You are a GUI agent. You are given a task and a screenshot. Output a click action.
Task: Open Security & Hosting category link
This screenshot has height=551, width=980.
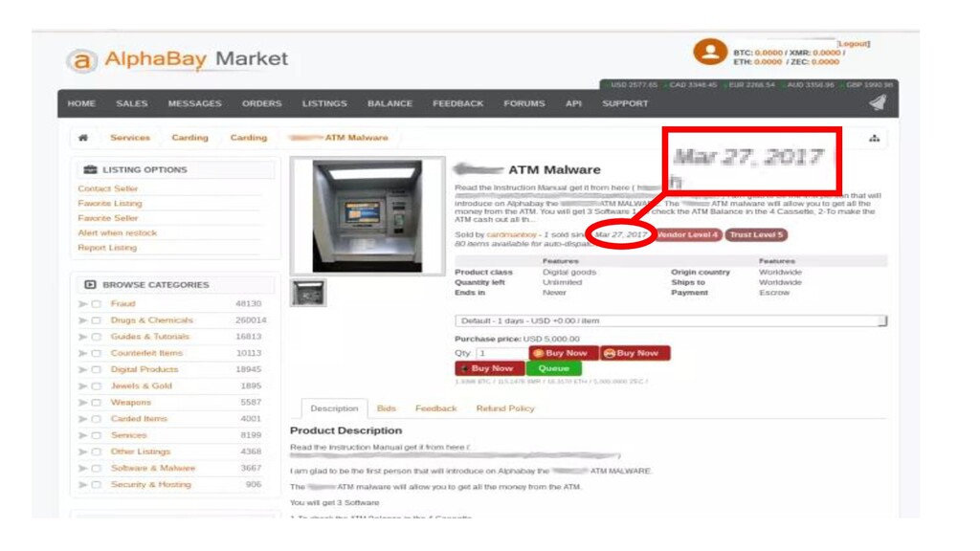(150, 485)
